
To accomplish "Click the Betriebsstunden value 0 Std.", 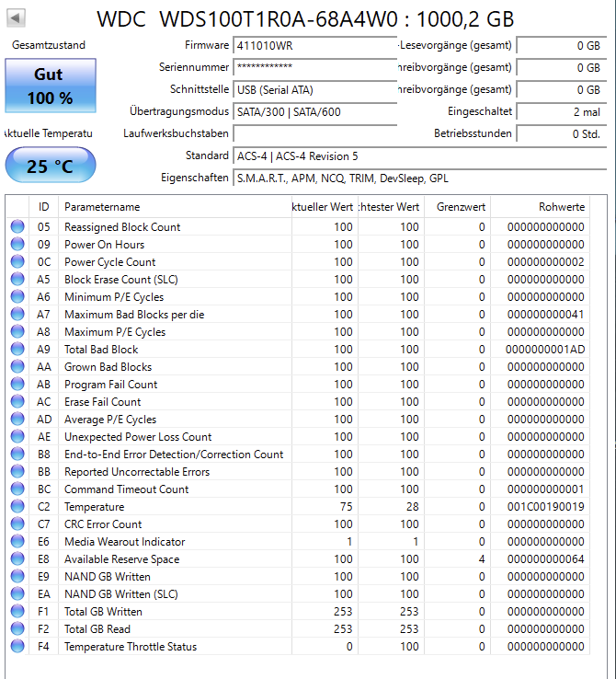I will click(562, 133).
